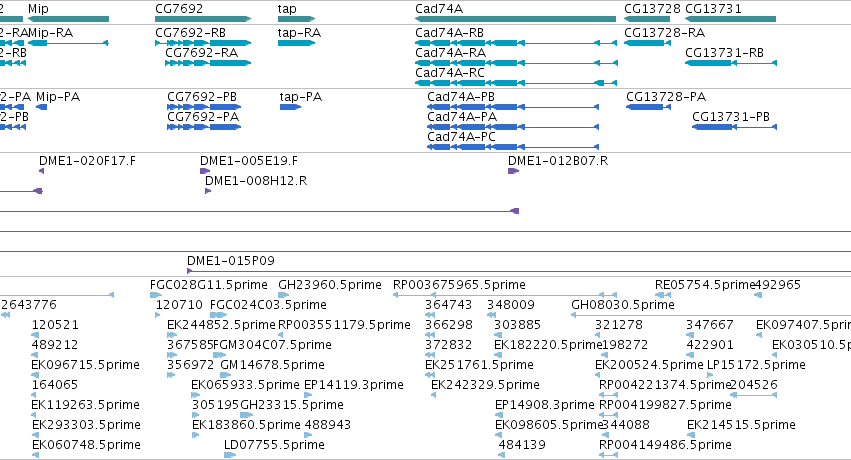Select the CG7692-RB transcript
Image resolution: width=851 pixels, height=460 pixels.
click(x=203, y=43)
